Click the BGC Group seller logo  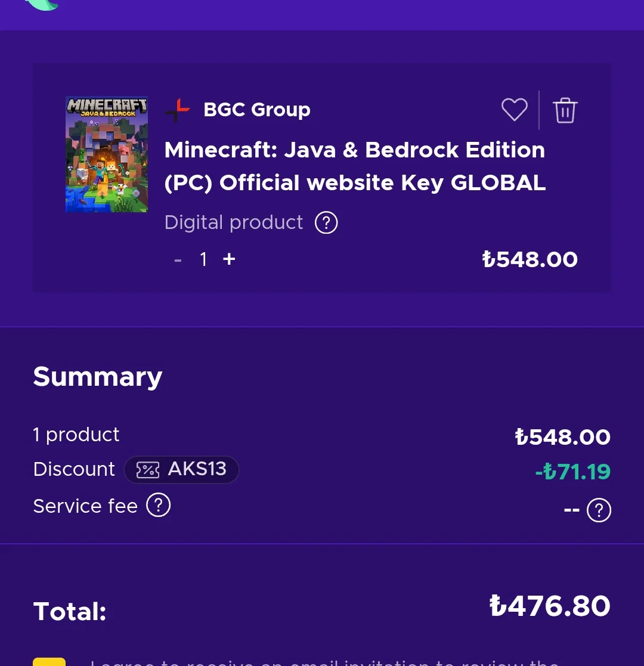[x=178, y=110]
